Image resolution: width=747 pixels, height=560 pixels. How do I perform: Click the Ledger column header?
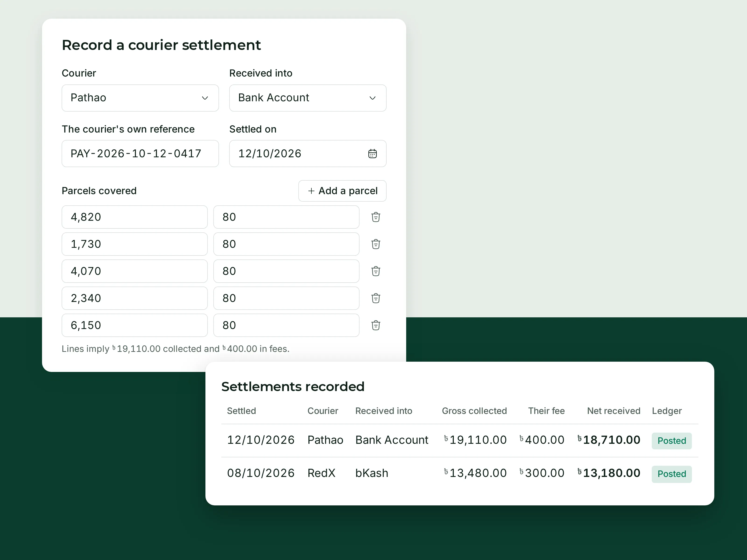tap(667, 411)
